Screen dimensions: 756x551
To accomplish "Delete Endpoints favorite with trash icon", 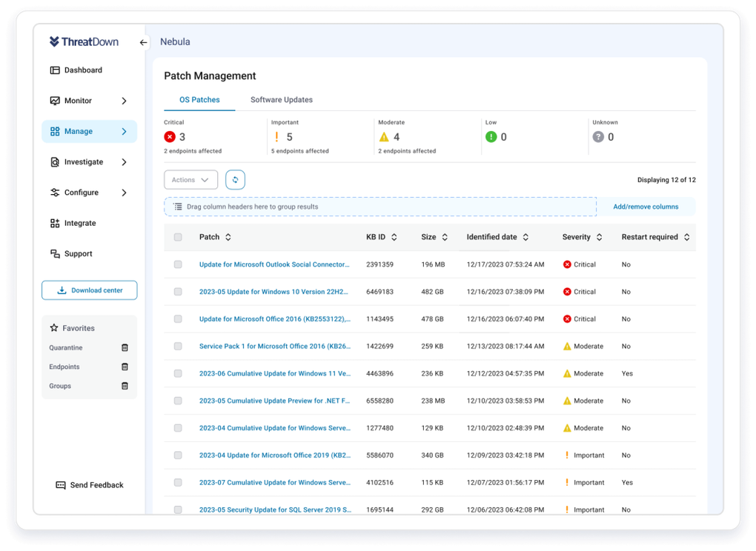I will [125, 367].
